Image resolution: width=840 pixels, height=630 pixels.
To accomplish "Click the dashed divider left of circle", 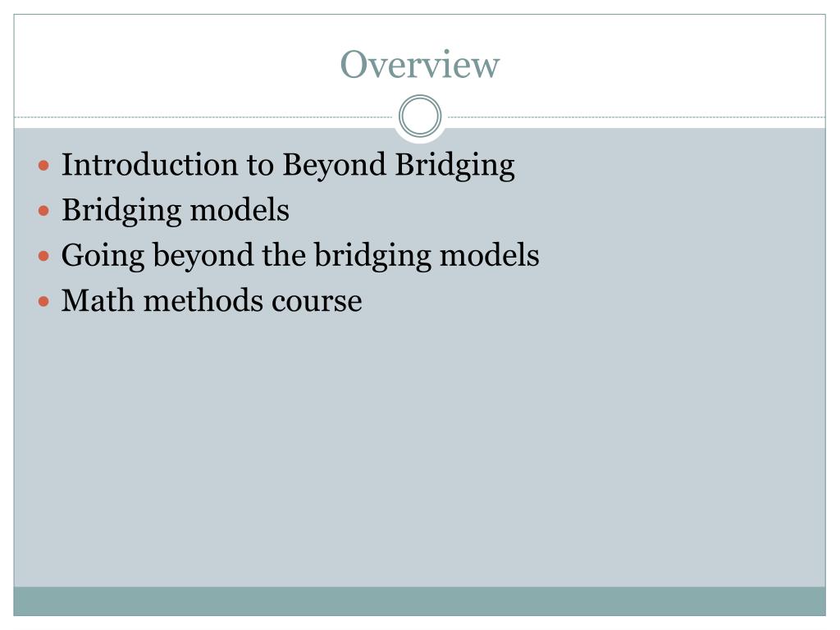I will click(x=203, y=116).
